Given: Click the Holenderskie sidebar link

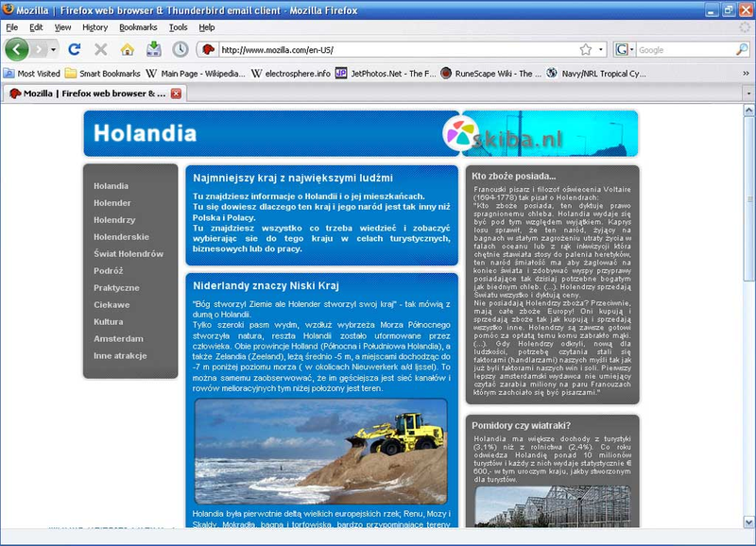Looking at the screenshot, I should tap(121, 236).
